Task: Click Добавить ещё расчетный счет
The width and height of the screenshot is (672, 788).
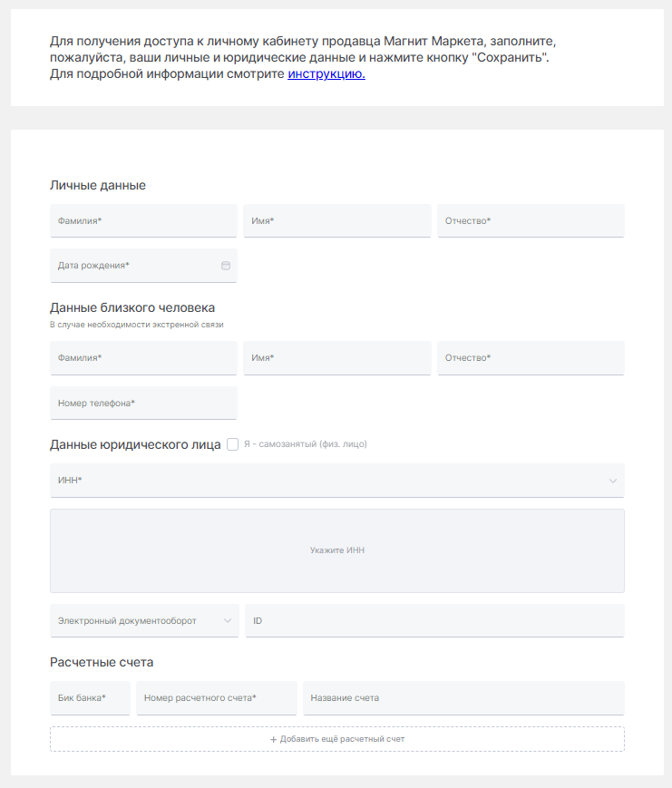Action: (x=336, y=739)
